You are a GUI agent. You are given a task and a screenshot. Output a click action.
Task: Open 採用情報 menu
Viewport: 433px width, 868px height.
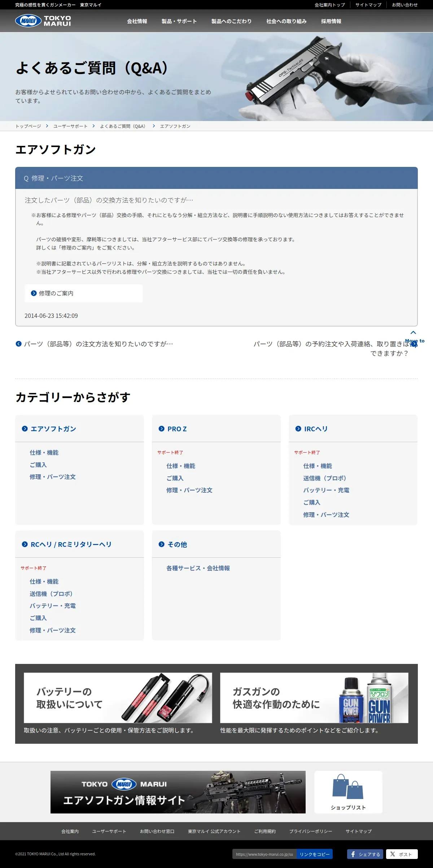pos(331,21)
